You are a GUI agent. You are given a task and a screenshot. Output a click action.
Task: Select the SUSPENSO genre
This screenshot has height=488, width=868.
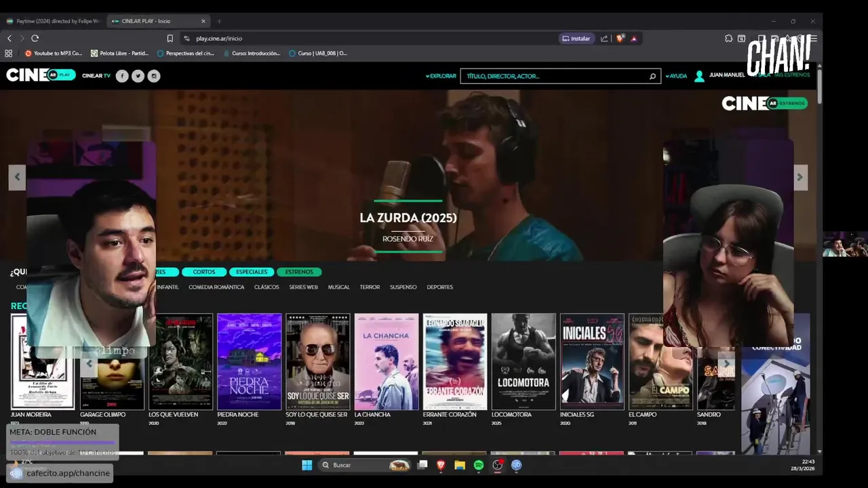(x=403, y=287)
